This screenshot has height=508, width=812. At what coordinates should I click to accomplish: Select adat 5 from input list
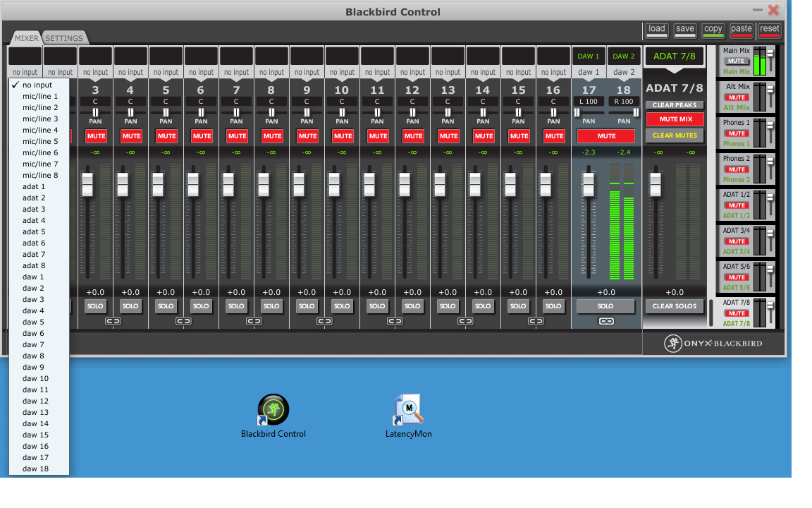click(x=39, y=231)
